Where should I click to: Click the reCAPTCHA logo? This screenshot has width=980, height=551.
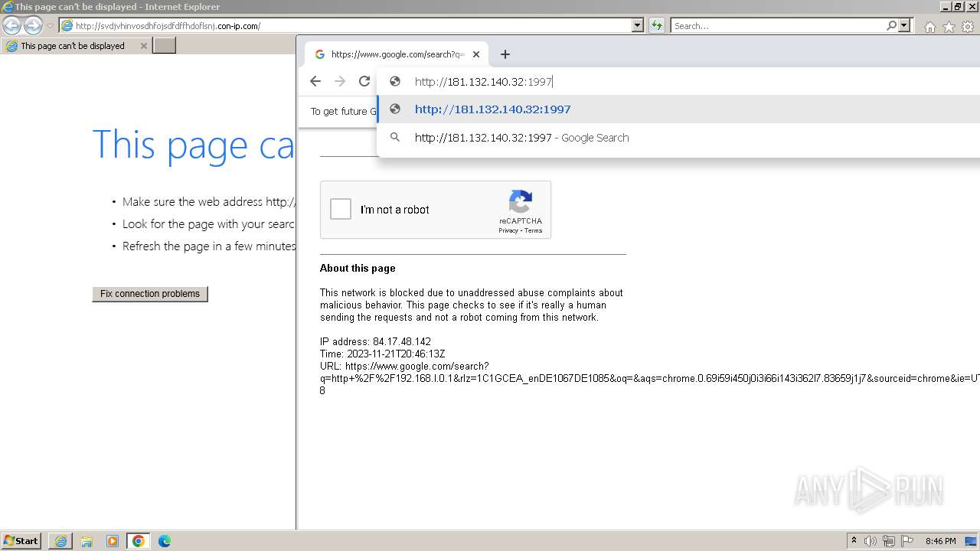(x=521, y=202)
